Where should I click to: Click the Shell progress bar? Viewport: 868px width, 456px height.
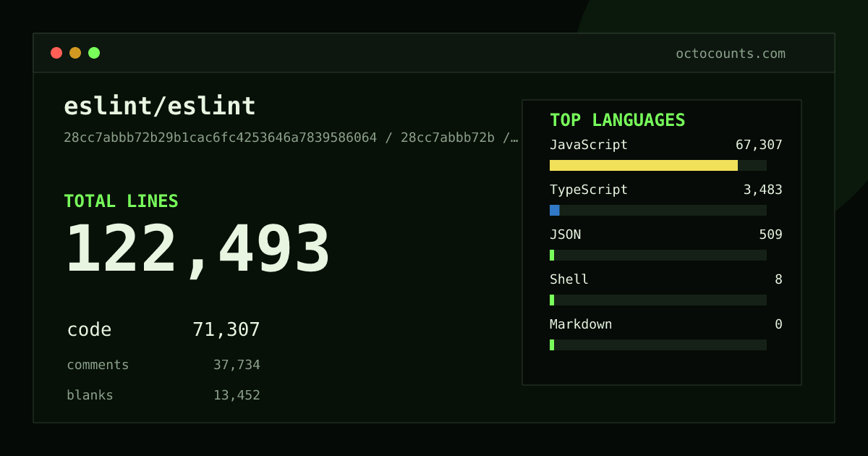(658, 300)
